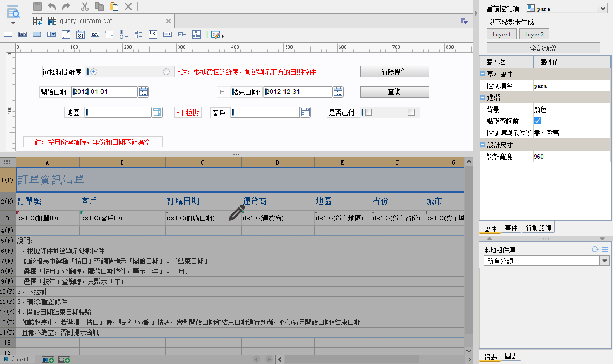
Task: Click the add form sheet icon
Action: point(64,360)
